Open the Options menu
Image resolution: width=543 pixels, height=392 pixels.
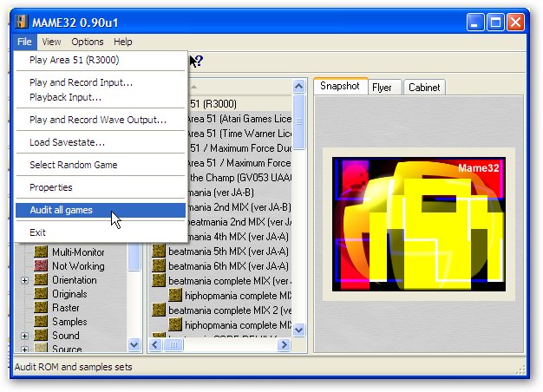tap(88, 42)
